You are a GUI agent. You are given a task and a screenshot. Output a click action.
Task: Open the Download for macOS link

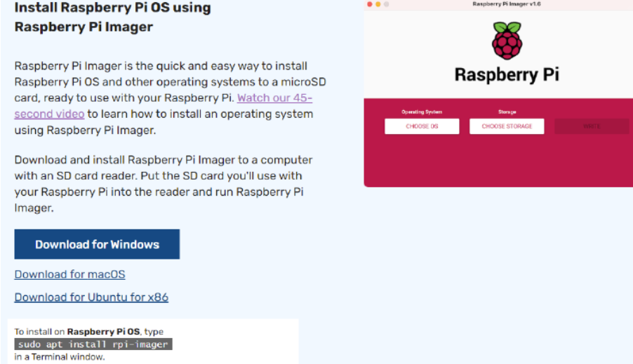[70, 274]
